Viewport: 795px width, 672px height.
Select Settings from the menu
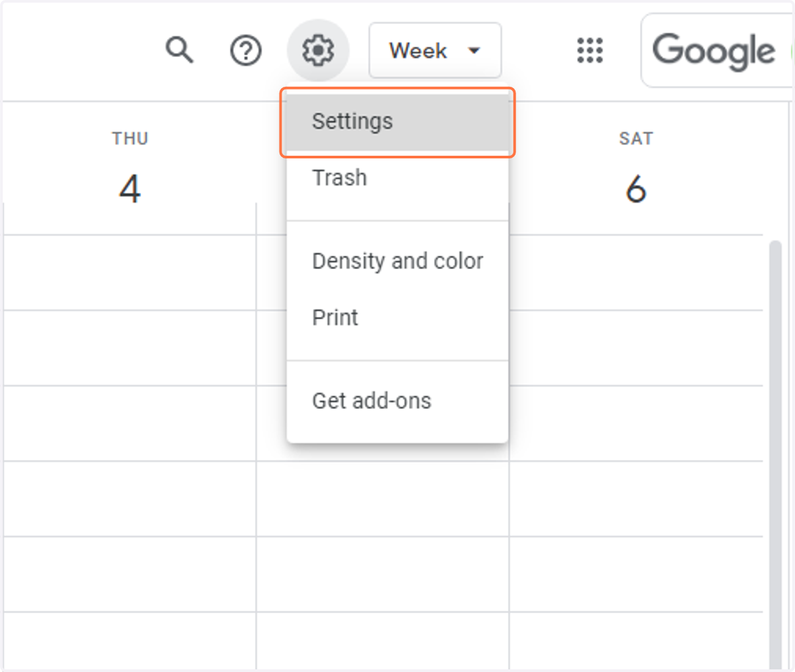point(397,122)
